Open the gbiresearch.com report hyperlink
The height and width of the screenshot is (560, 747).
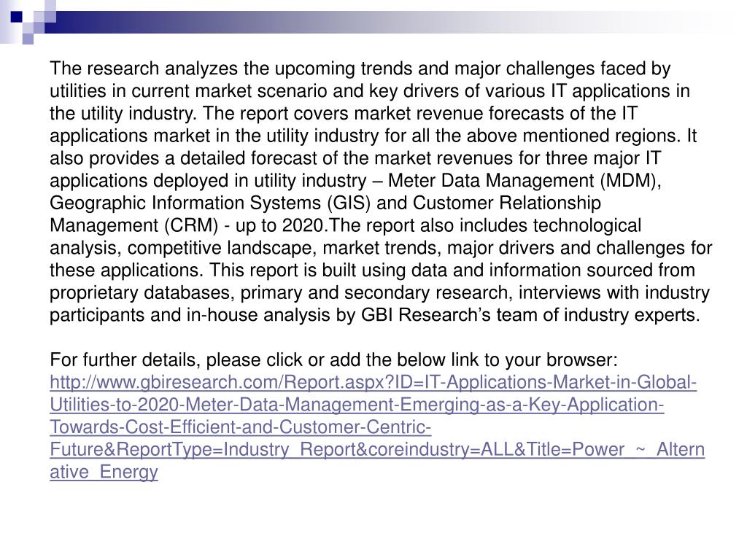click(373, 382)
